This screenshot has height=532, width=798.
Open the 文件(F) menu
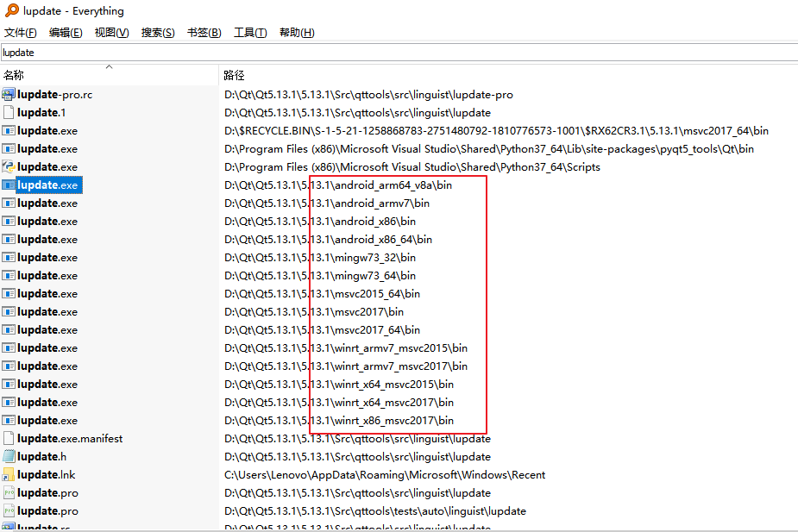tap(21, 33)
